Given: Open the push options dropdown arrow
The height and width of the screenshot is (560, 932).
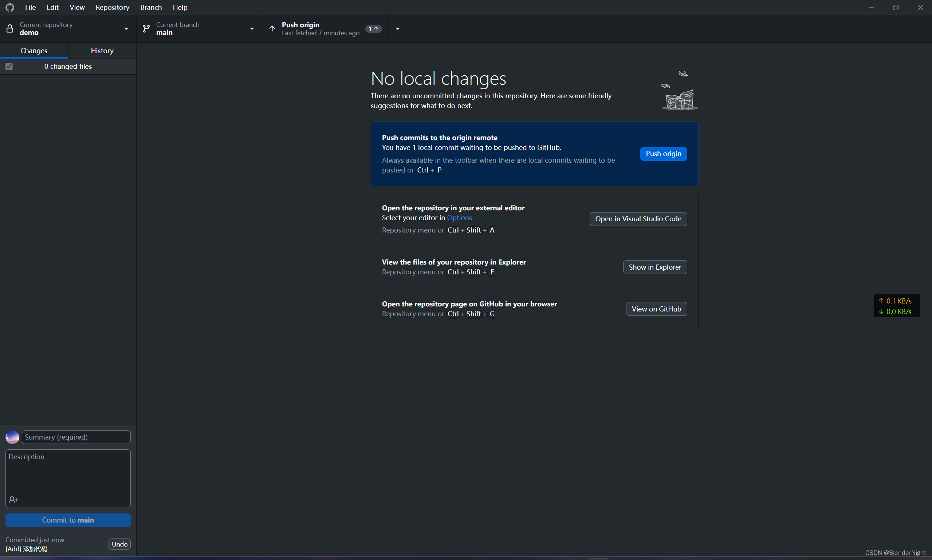Looking at the screenshot, I should [x=398, y=29].
